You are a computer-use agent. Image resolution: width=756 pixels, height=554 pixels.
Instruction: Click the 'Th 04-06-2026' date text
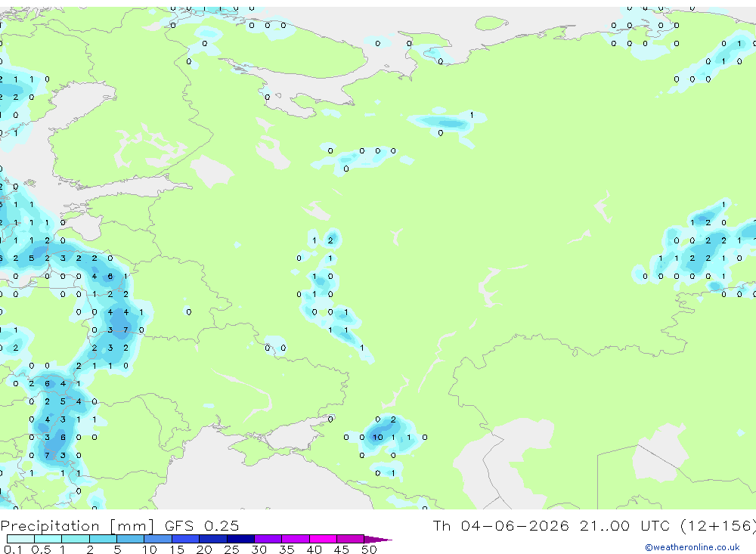500,525
